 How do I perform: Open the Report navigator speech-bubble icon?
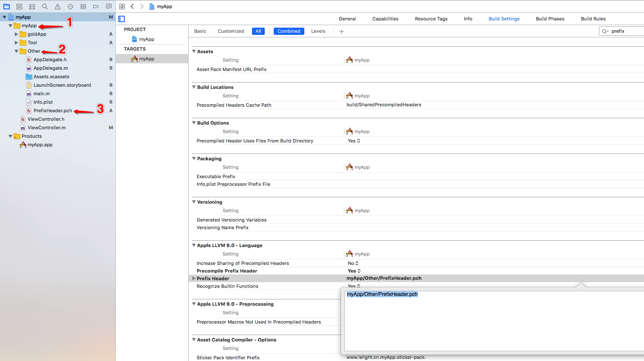click(x=109, y=6)
